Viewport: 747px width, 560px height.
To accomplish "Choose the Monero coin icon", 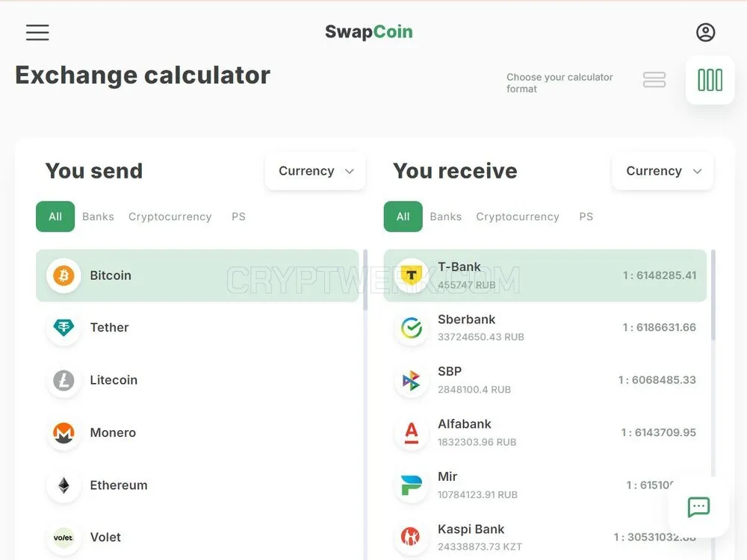I will pyautogui.click(x=63, y=432).
